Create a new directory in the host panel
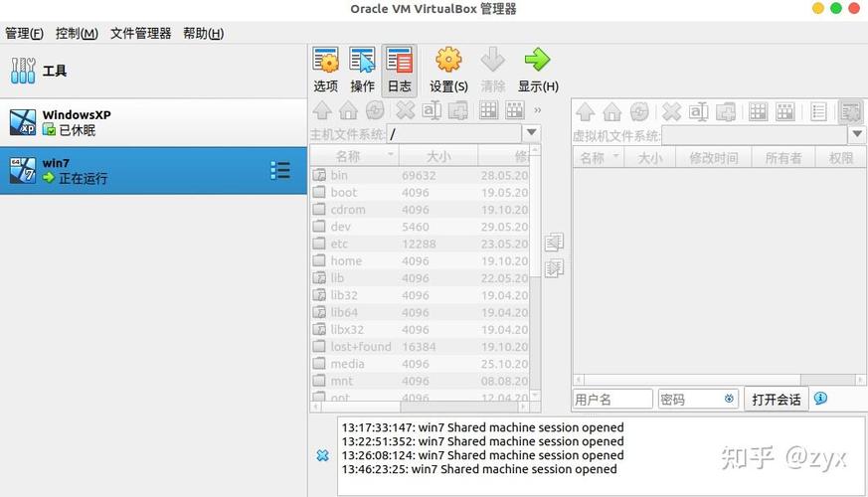This screenshot has width=868, height=497. click(457, 110)
